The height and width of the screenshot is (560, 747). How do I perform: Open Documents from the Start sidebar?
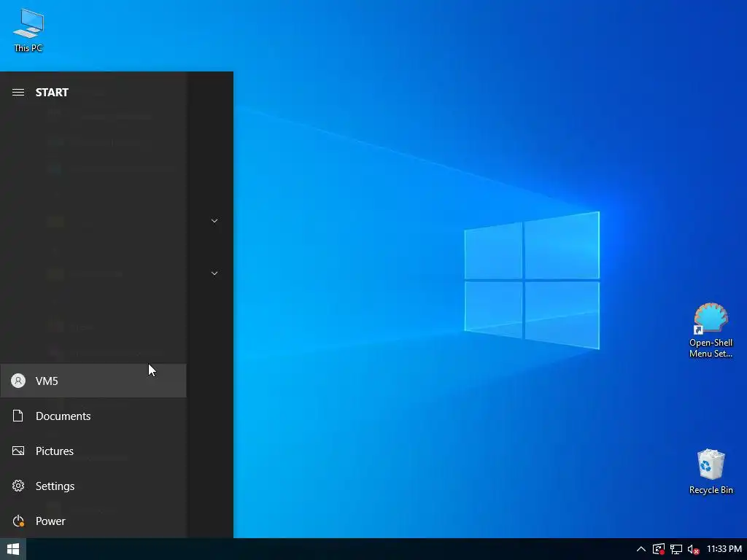coord(93,416)
